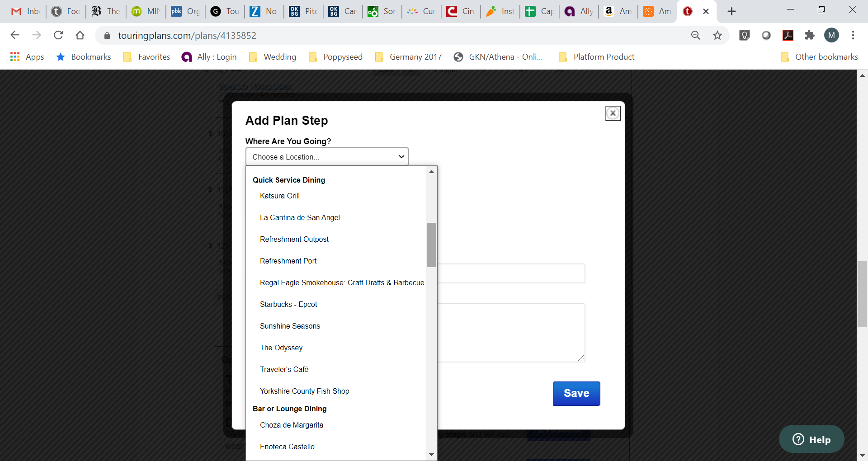Viewport: 868px width, 461px height.
Task: Open the Chrome three-dot menu
Action: click(853, 35)
